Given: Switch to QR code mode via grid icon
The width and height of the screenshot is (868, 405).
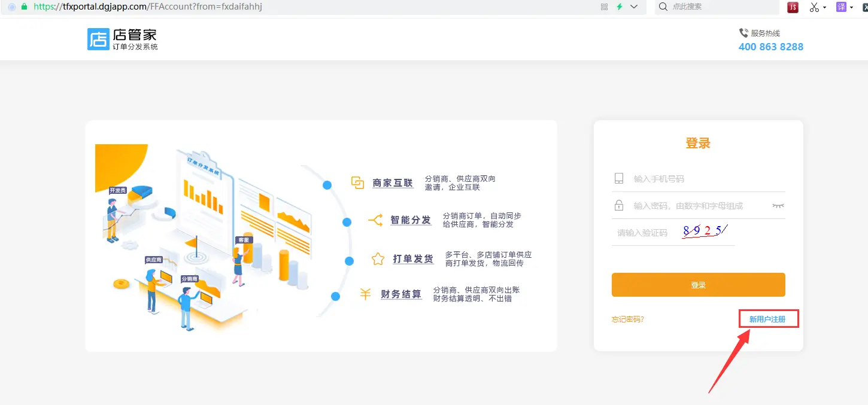Looking at the screenshot, I should click(x=603, y=7).
